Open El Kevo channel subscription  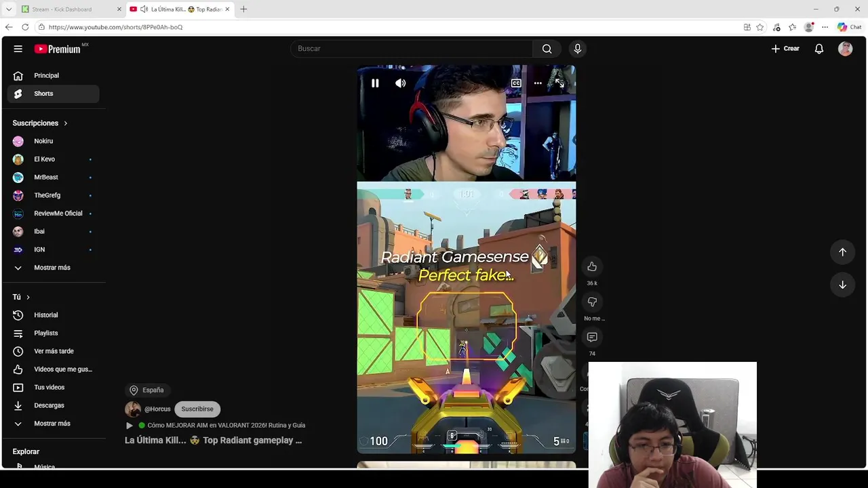tap(53, 159)
